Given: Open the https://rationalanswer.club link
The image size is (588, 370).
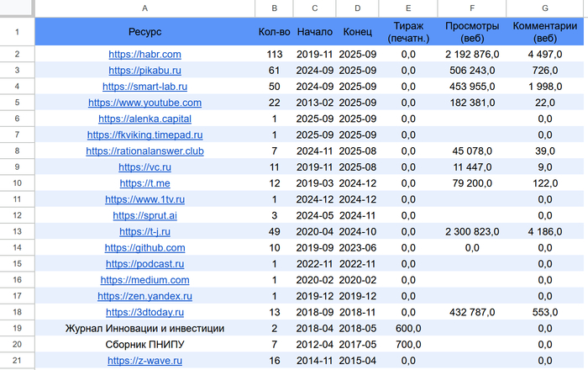Looking at the screenshot, I should 144,151.
